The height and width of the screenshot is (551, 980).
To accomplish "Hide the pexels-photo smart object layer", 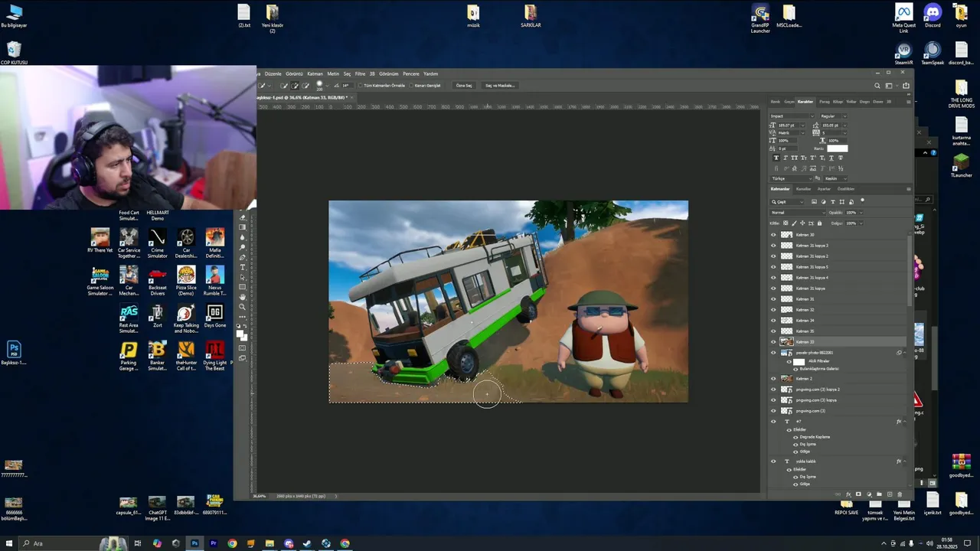I will click(773, 353).
